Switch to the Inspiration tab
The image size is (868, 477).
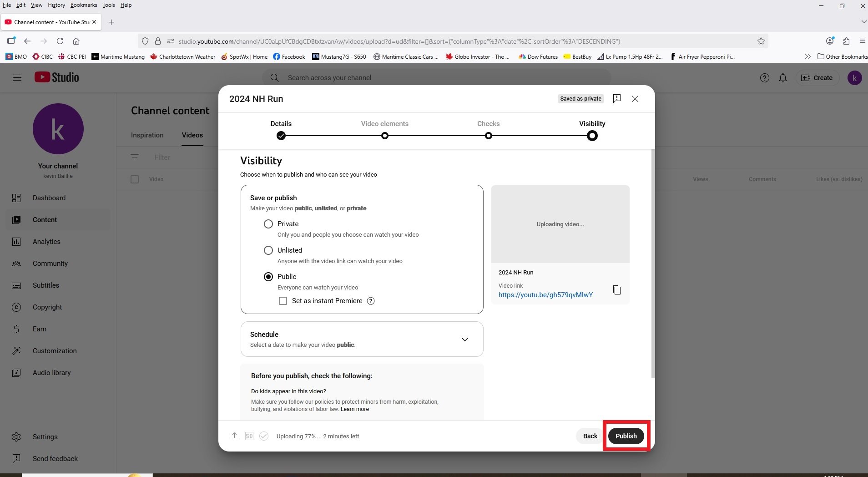[147, 135]
